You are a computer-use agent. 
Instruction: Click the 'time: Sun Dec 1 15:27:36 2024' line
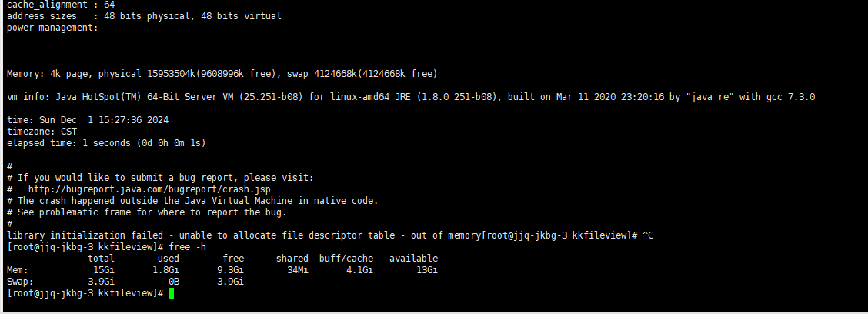(x=88, y=120)
